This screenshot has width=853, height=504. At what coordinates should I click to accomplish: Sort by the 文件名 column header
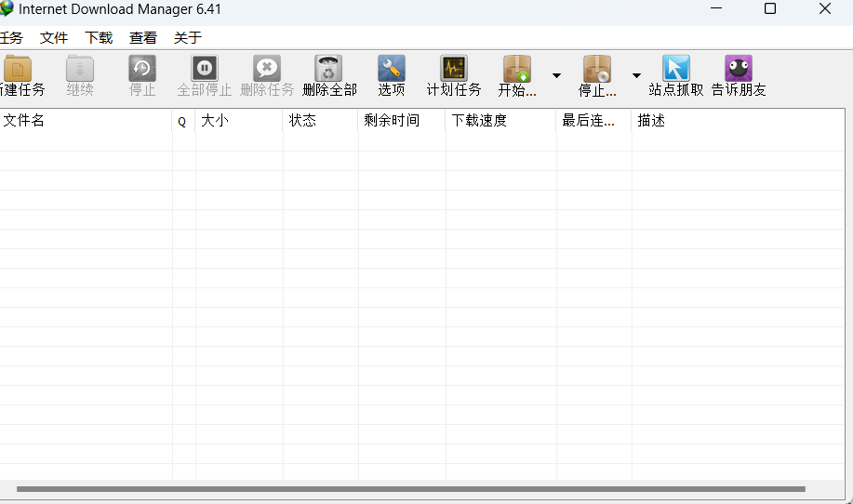tap(86, 120)
